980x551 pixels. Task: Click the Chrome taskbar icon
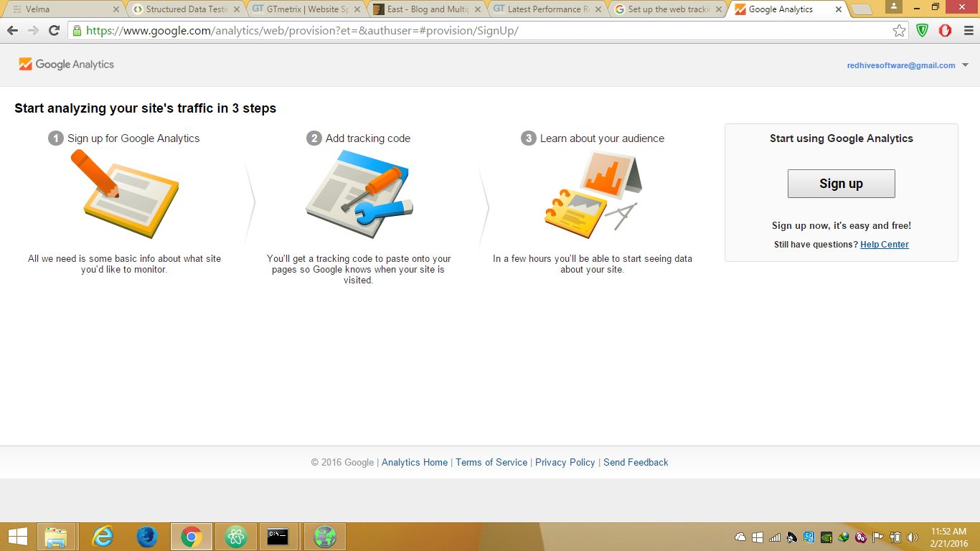[x=191, y=537]
